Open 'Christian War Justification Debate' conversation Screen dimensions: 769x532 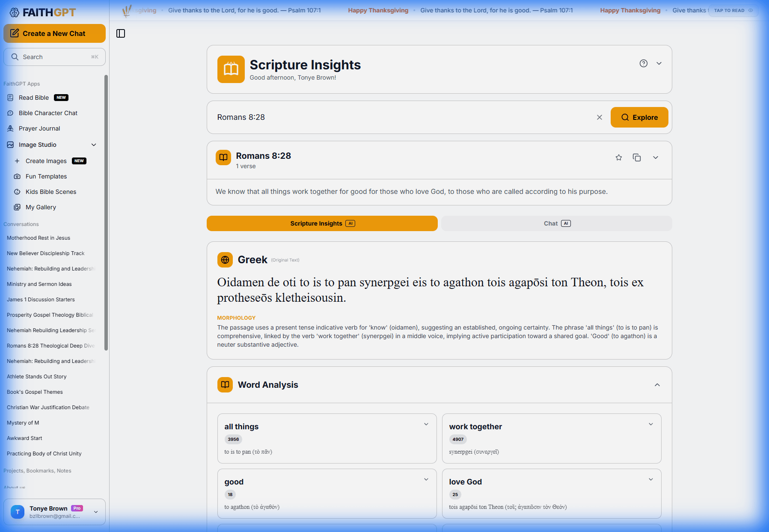(48, 407)
